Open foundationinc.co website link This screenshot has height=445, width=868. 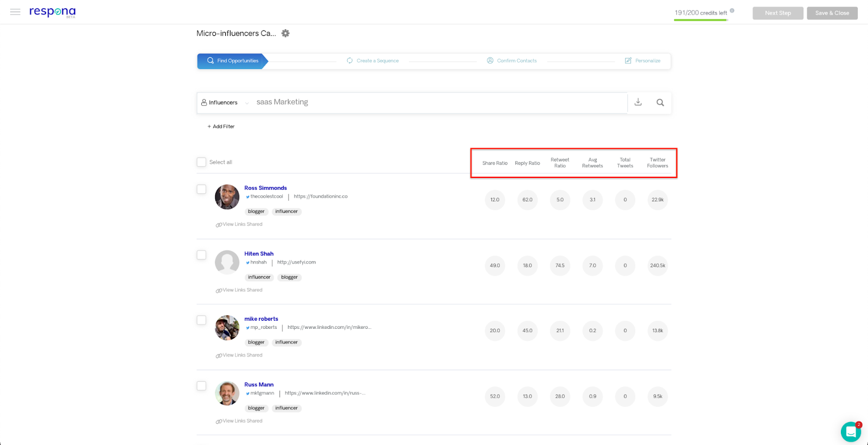point(321,196)
